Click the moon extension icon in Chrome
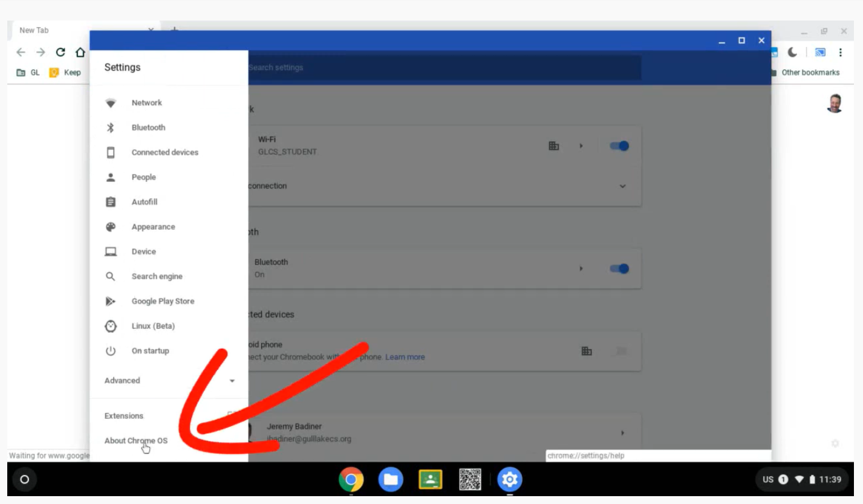 point(792,53)
